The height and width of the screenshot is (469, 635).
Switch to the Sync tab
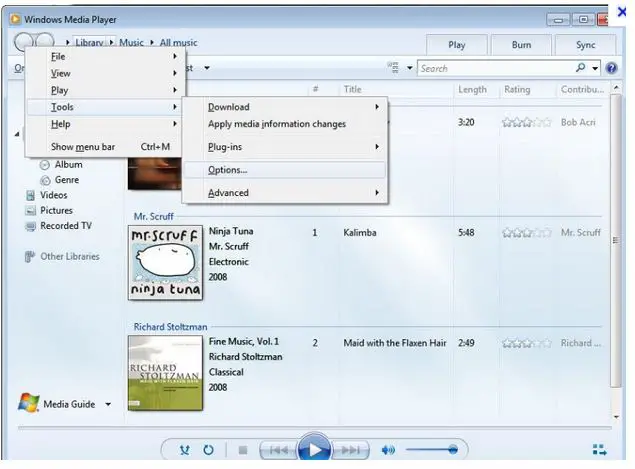pyautogui.click(x=586, y=45)
